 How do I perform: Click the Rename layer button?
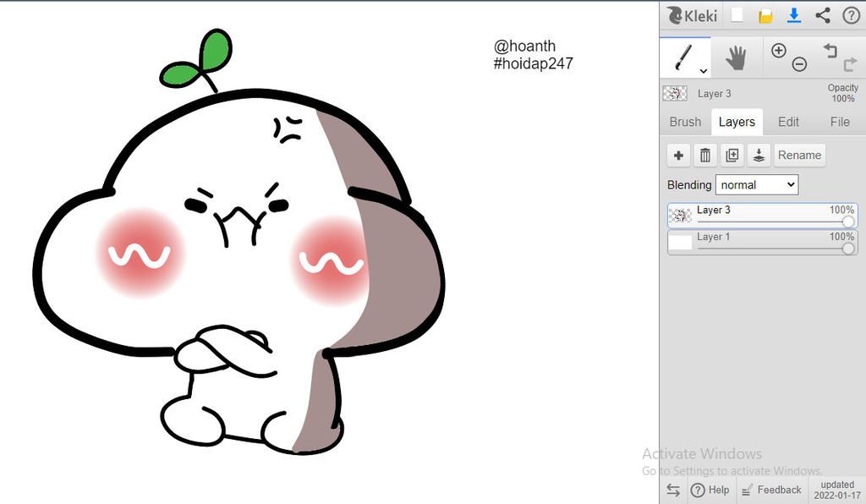tap(799, 156)
